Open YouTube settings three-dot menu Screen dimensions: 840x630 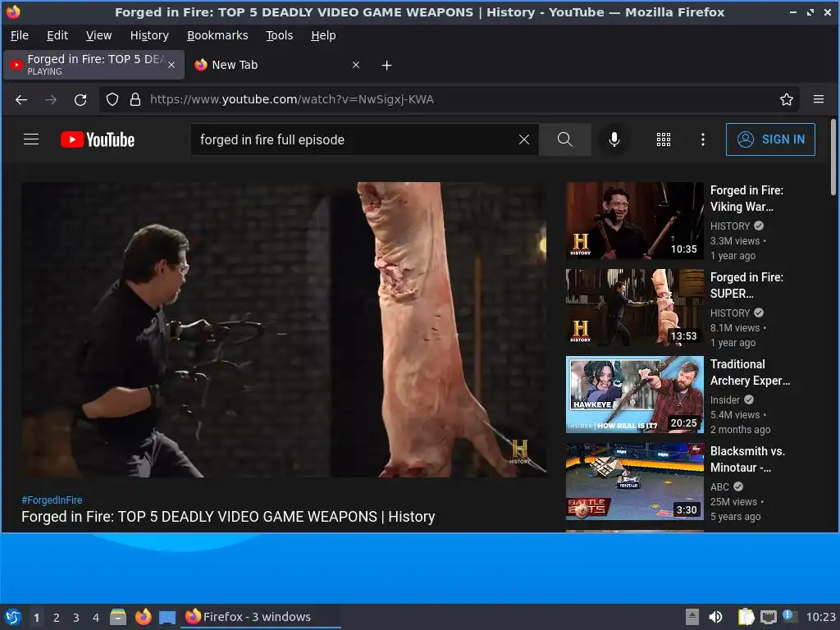702,139
